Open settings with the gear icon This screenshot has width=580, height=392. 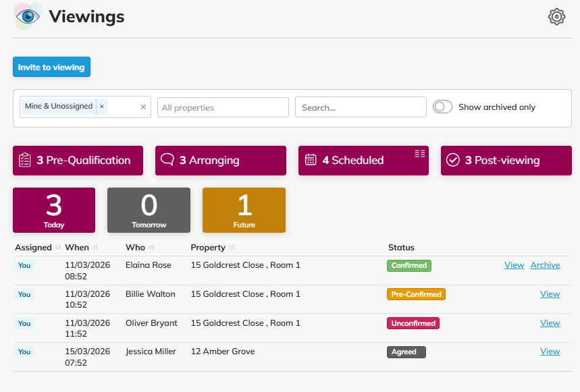556,17
